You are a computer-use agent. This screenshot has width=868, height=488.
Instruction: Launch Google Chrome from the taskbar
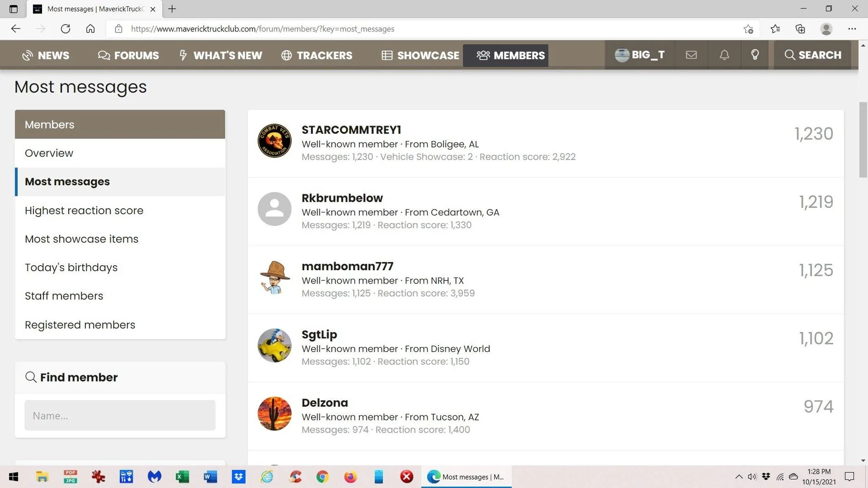coord(323,477)
